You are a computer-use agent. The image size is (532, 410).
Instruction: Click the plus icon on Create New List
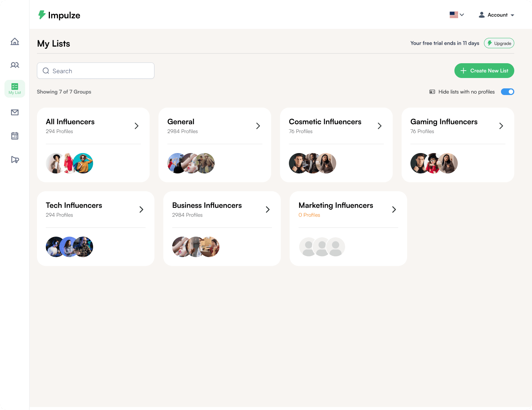(x=463, y=71)
